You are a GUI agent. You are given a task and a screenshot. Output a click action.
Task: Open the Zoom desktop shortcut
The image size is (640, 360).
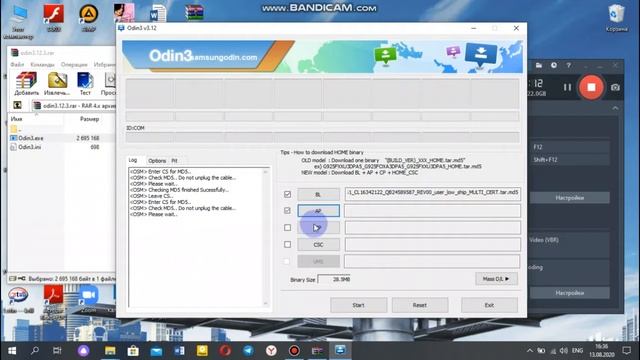(89, 299)
